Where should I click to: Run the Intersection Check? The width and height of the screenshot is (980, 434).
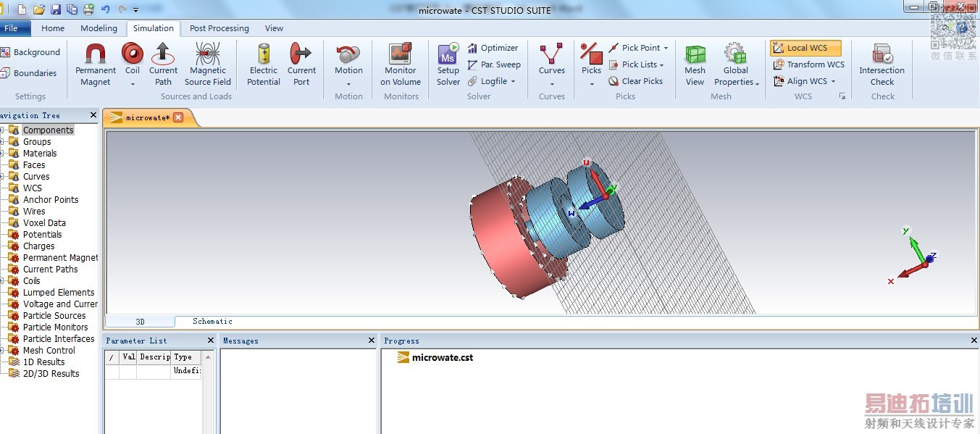pyautogui.click(x=882, y=64)
